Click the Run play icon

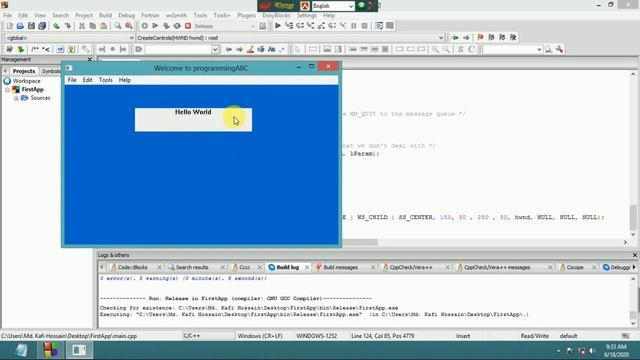pyautogui.click(x=155, y=26)
